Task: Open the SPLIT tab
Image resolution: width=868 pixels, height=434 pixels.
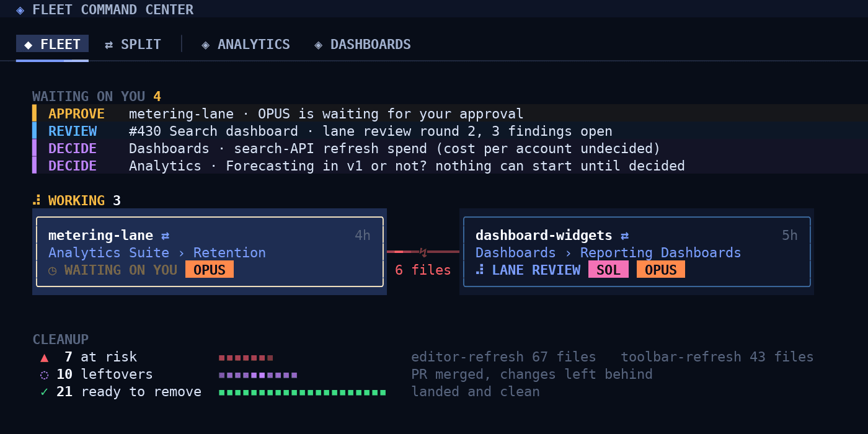Action: pos(133,45)
